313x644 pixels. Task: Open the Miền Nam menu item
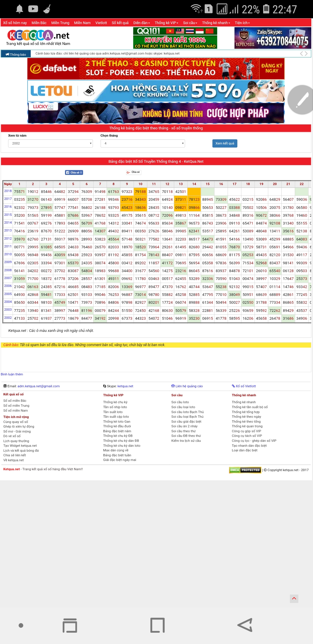pyautogui.click(x=82, y=23)
